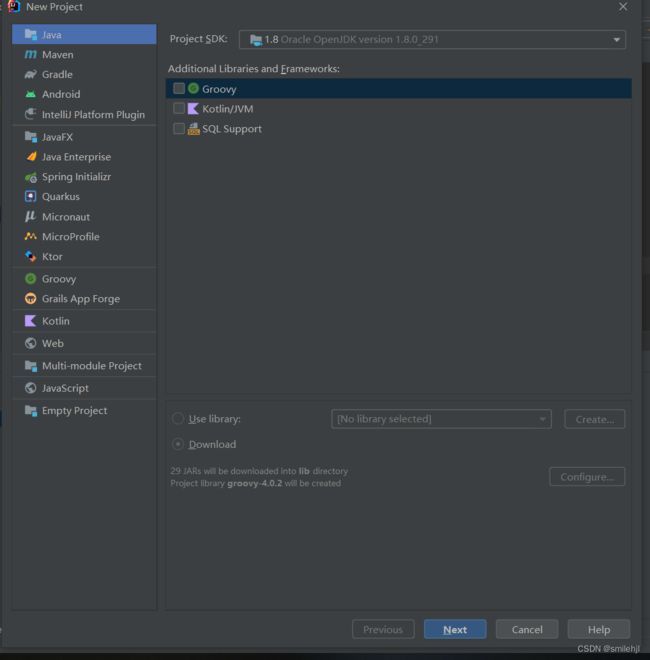Select Java Enterprise project type
Viewport: 650px width, 660px height.
pos(84,157)
